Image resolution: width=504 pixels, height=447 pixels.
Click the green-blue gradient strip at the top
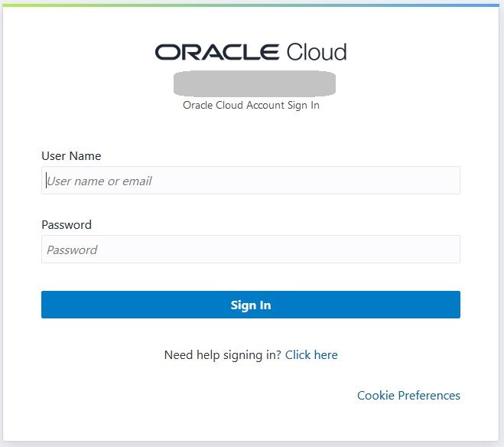(251, 4)
